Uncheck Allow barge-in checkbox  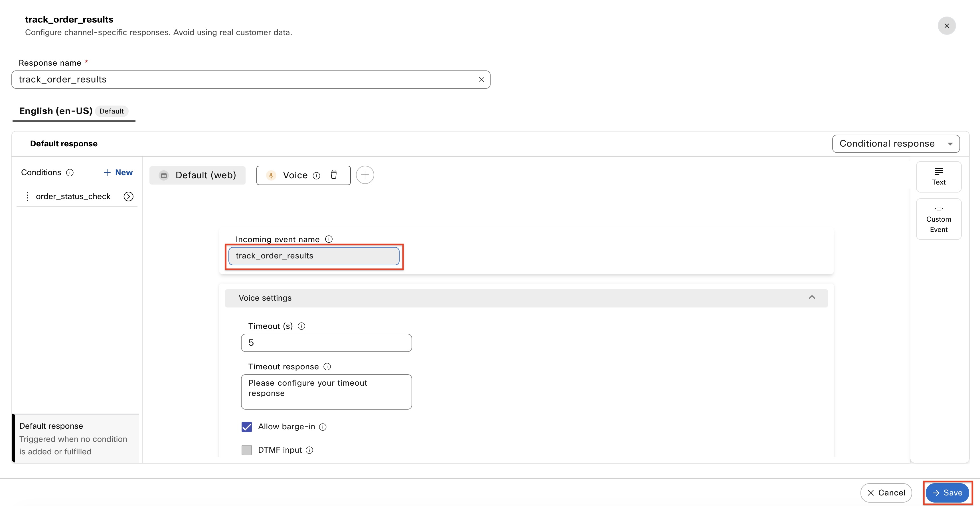point(246,427)
